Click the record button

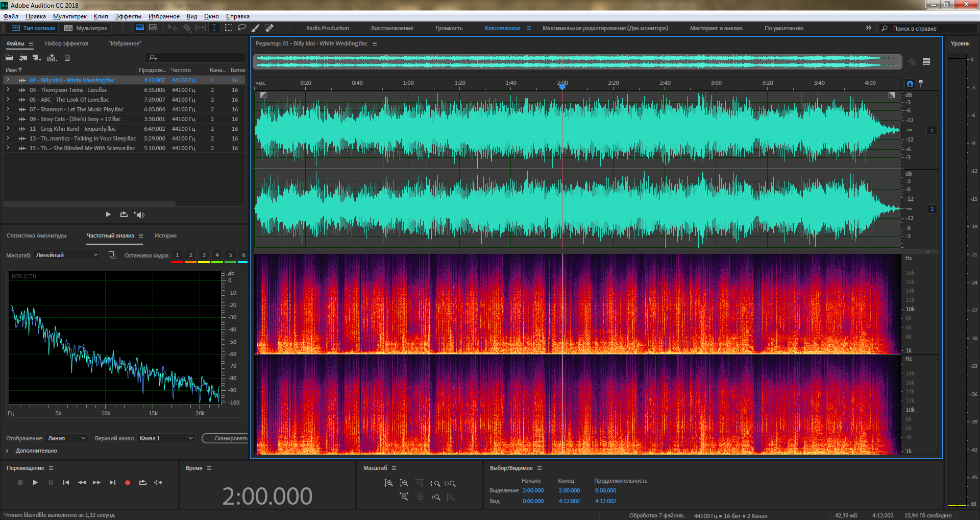pyautogui.click(x=128, y=483)
